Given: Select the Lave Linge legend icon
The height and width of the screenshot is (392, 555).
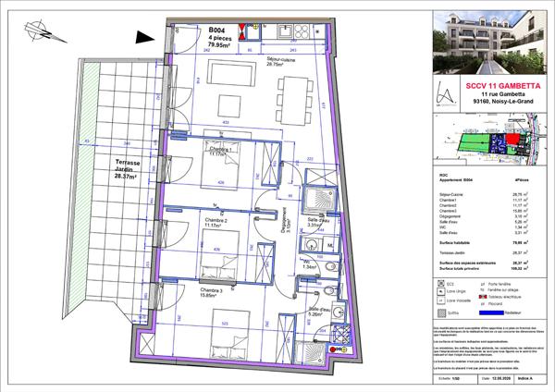Looking at the screenshot, I should 441,291.
